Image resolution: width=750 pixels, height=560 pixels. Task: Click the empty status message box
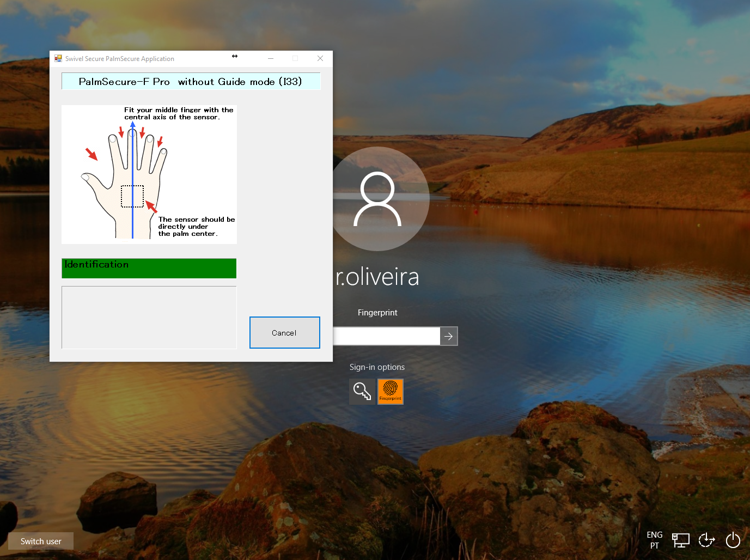[149, 317]
